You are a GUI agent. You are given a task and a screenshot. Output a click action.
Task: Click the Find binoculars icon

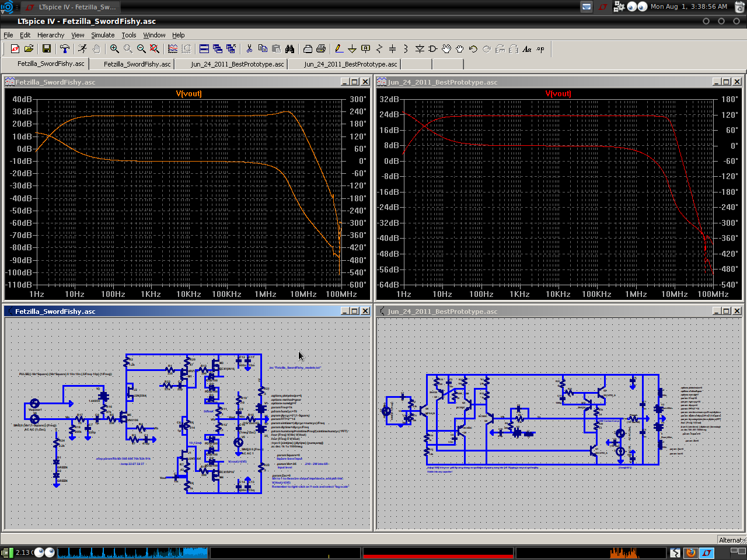[x=290, y=49]
